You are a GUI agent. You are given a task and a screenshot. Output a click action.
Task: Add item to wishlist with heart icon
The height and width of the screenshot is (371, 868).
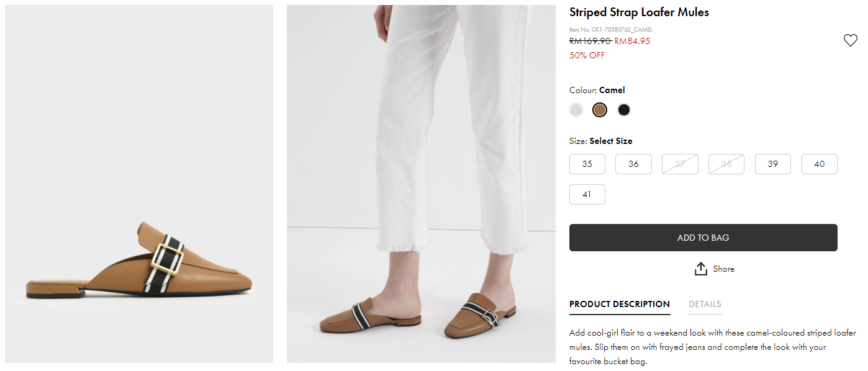(850, 40)
